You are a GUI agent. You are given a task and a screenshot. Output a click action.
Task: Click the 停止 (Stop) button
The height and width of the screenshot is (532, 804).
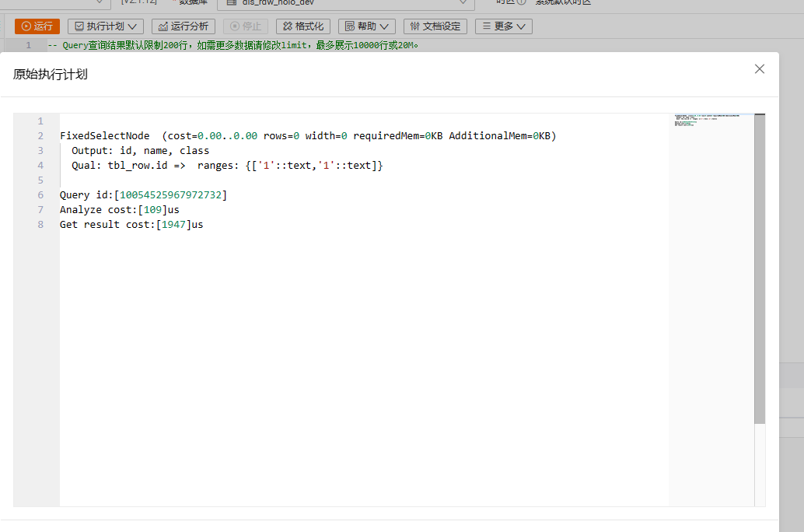coord(246,26)
